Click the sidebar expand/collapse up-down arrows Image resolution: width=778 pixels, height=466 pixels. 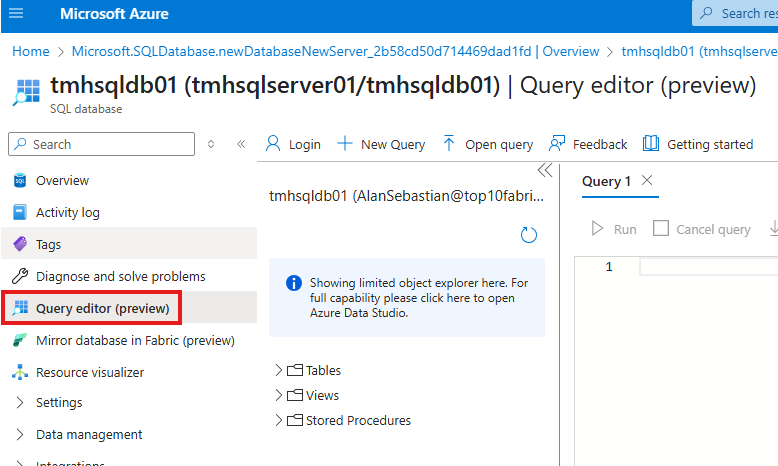(211, 144)
